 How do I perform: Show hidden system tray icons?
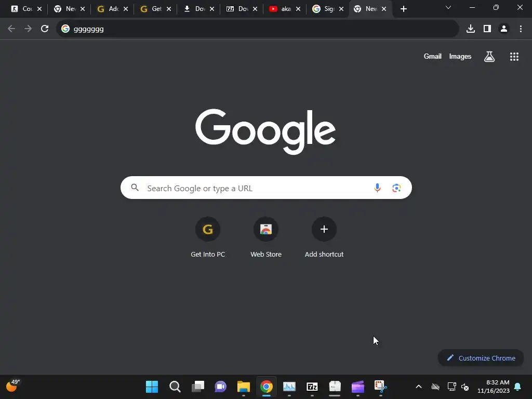pos(419,387)
